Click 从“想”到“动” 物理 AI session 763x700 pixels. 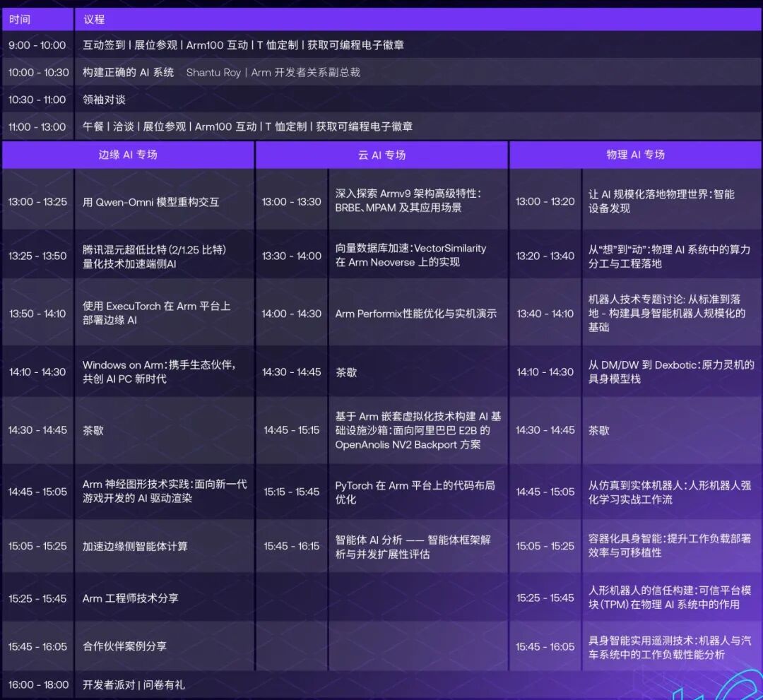click(x=669, y=256)
